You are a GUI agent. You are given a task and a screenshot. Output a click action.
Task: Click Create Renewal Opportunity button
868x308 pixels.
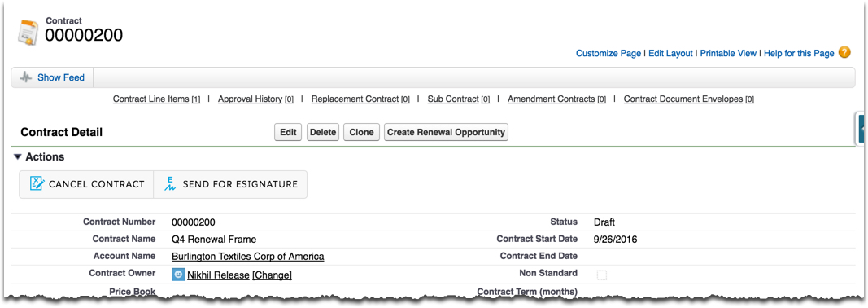click(x=446, y=133)
